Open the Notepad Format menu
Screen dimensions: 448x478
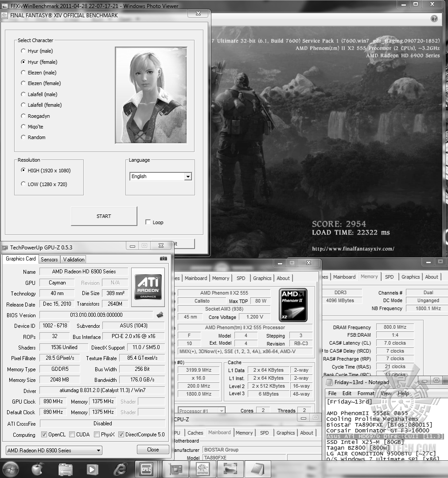tap(366, 393)
